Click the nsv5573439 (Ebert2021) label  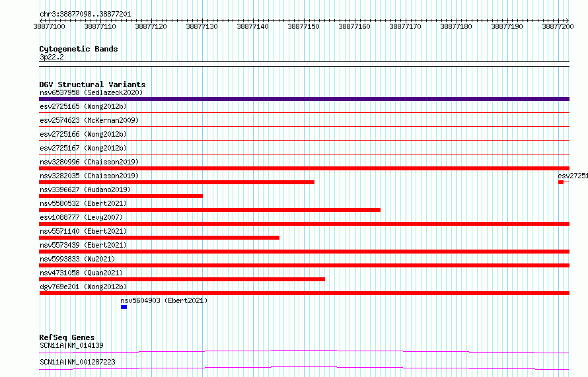83,245
